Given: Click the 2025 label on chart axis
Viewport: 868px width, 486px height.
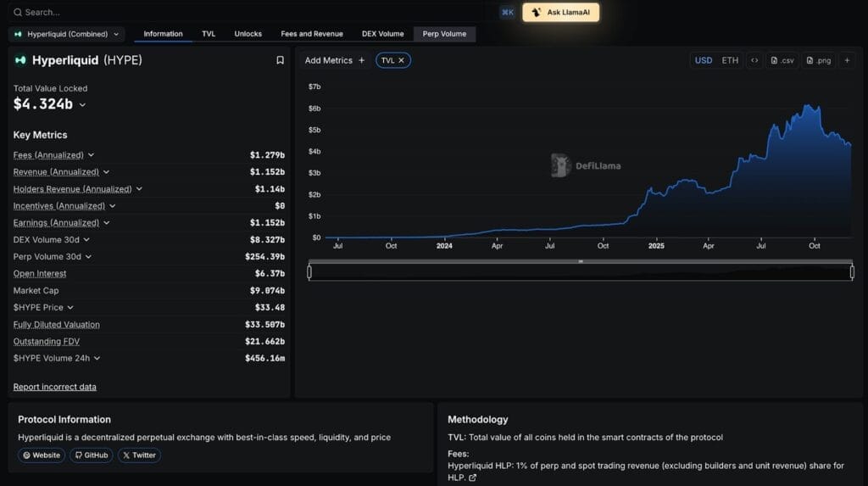Looking at the screenshot, I should [x=656, y=245].
